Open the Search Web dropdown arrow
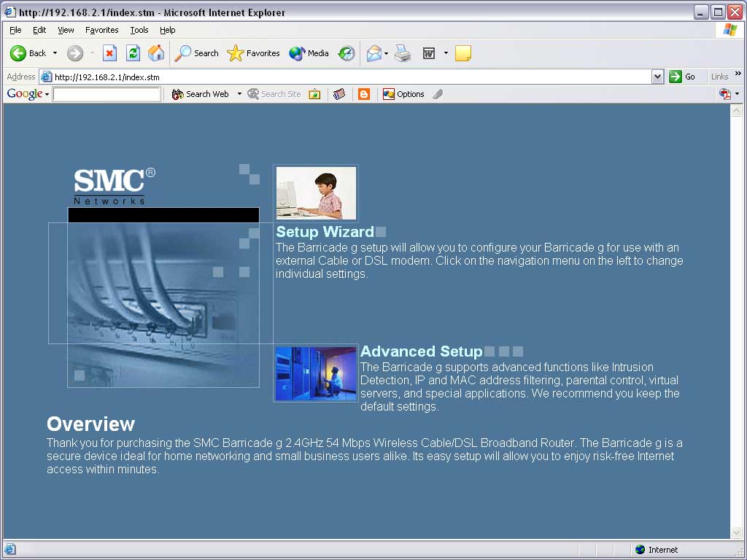The width and height of the screenshot is (747, 560). point(239,94)
